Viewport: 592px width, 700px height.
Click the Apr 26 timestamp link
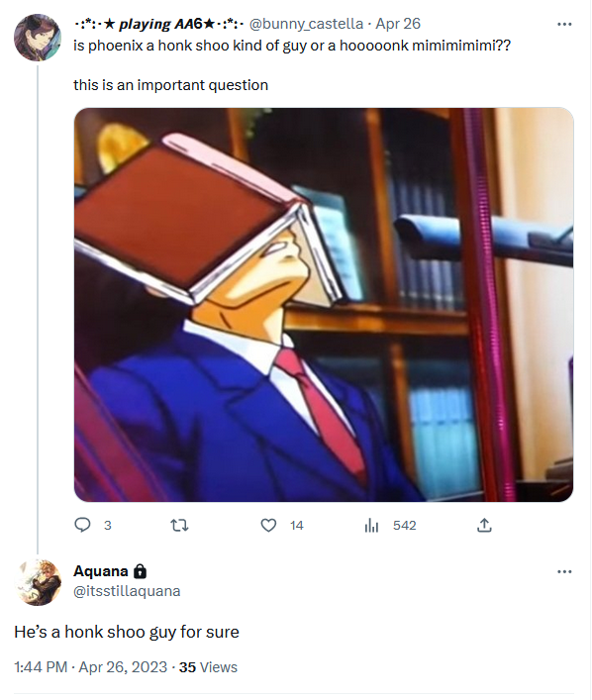(398, 24)
